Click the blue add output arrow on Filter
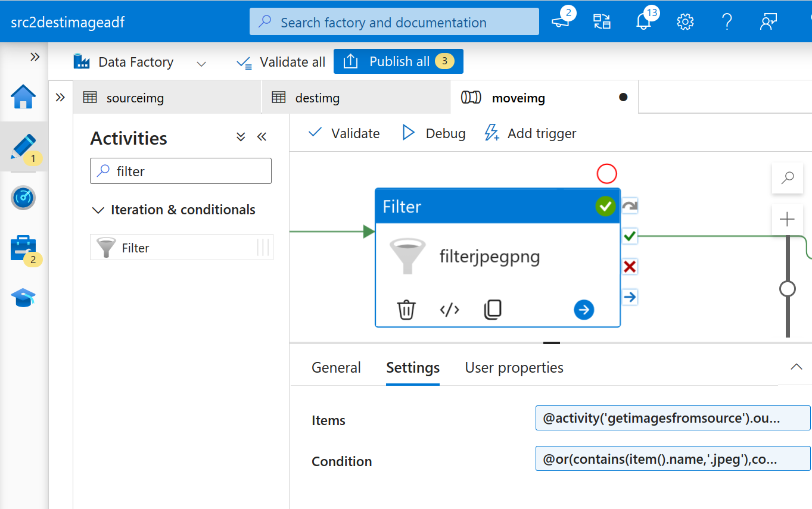This screenshot has height=509, width=812. click(x=584, y=310)
